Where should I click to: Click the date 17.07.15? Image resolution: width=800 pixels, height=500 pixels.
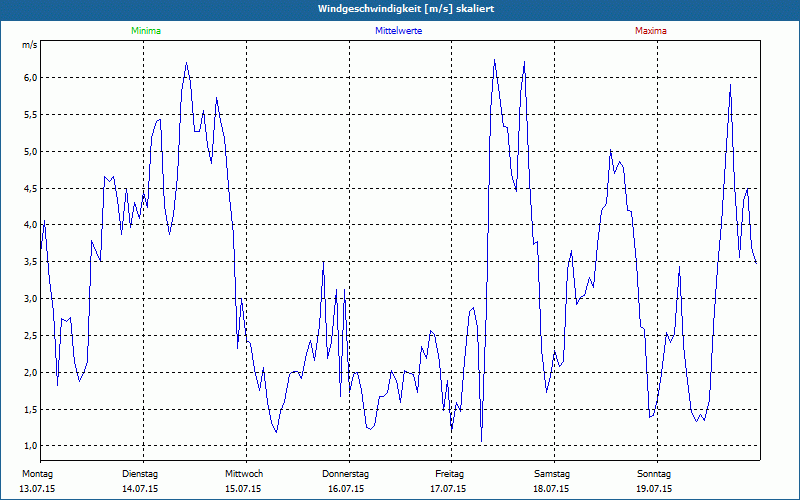click(448, 489)
